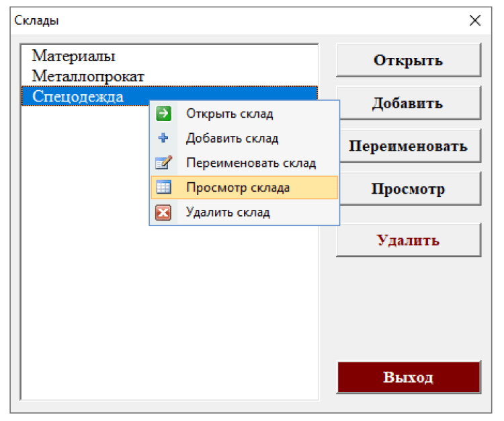Choose Открыть склад from context menu
The image size is (504, 421).
[x=245, y=114]
